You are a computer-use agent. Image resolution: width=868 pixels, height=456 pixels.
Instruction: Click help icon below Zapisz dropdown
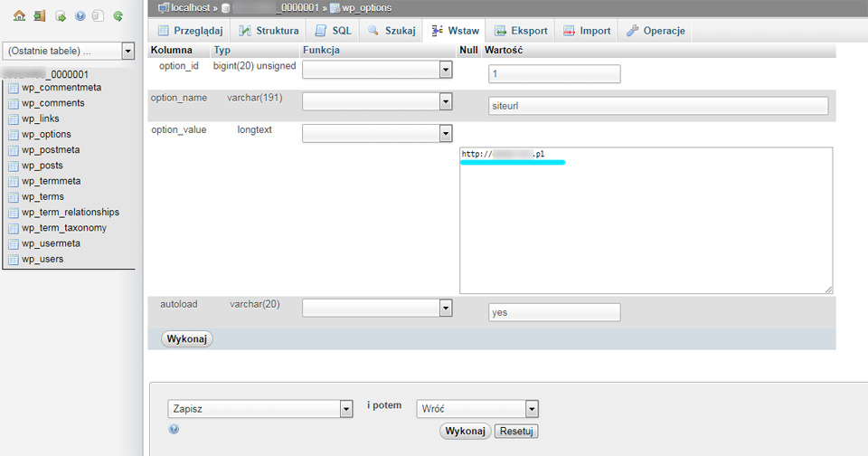pyautogui.click(x=174, y=429)
